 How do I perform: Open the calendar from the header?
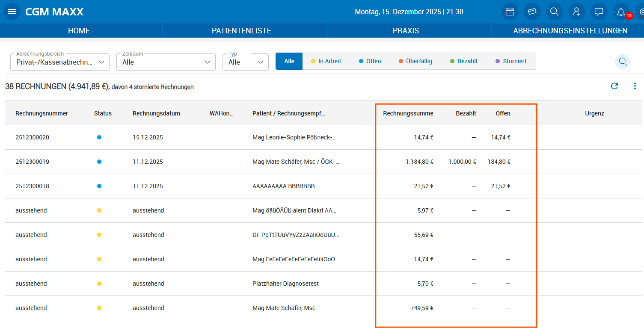(510, 12)
